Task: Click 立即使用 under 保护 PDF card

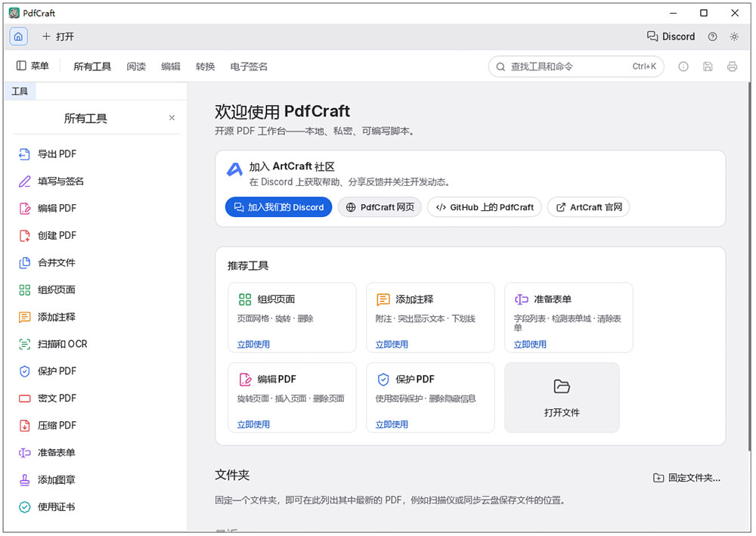Action: pos(392,424)
